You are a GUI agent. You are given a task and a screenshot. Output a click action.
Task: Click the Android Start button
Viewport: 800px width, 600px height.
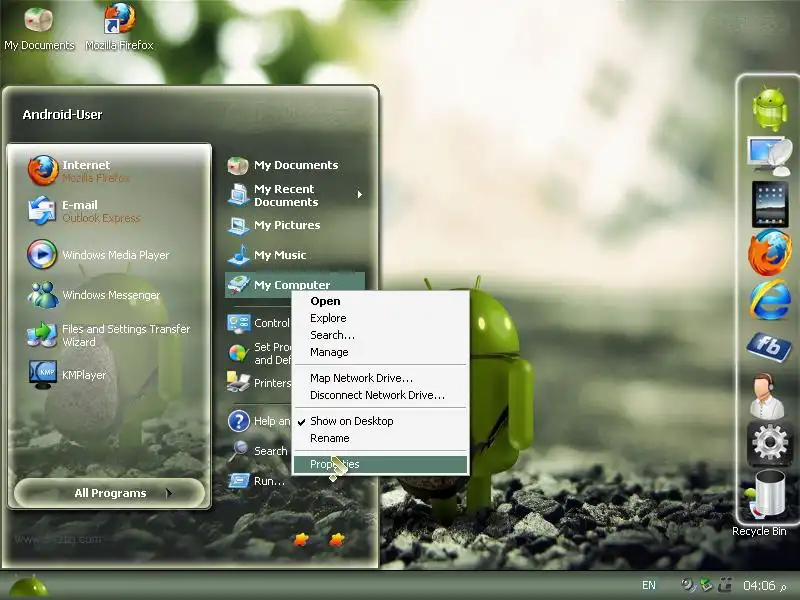pos(28,587)
